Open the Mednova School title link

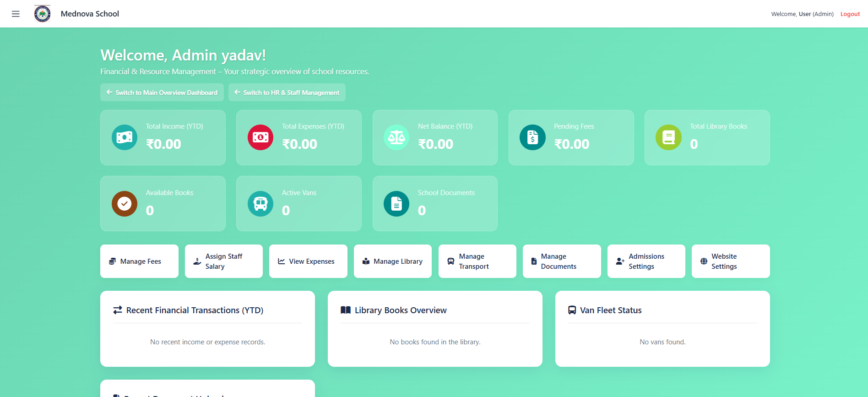90,14
